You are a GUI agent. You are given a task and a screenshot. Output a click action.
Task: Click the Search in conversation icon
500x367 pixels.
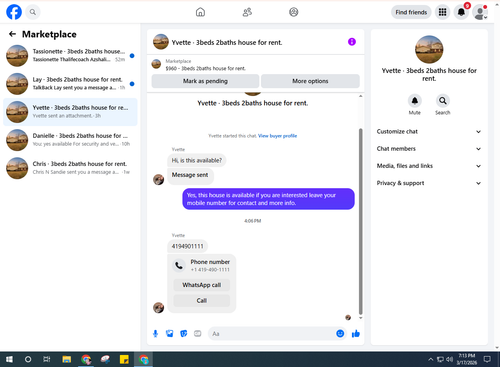(x=442, y=101)
